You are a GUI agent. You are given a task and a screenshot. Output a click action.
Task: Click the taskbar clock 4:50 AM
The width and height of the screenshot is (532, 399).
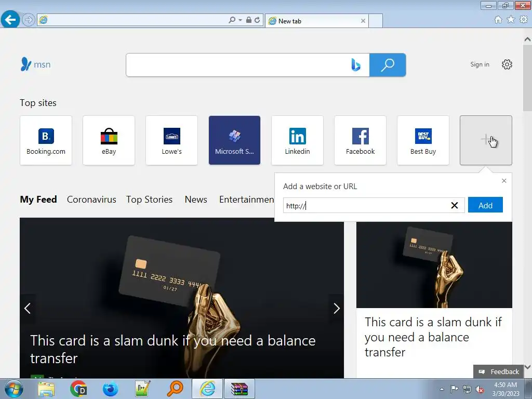[506, 389]
